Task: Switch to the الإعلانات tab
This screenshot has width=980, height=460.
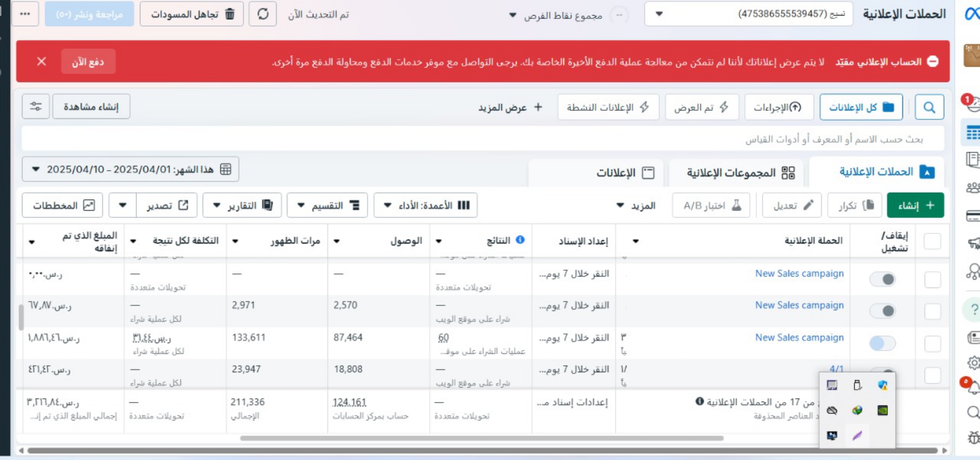Action: [x=597, y=172]
